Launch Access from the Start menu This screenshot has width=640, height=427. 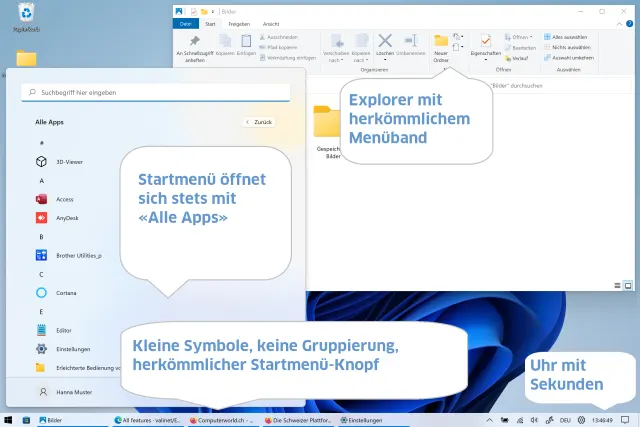point(54,199)
